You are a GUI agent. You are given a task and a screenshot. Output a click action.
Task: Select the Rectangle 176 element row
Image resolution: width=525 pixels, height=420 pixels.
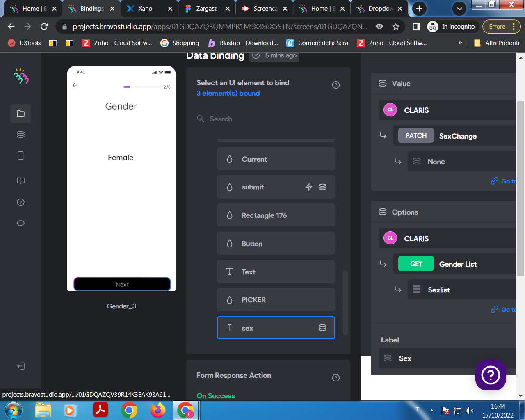(x=276, y=215)
